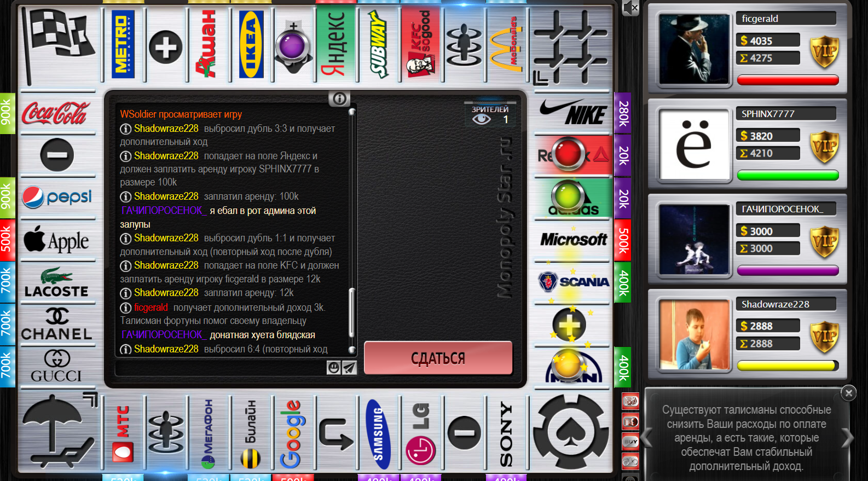
Task: Click ГАЧИПОРОСЕНОК_'s purple color bar
Action: coord(788,271)
